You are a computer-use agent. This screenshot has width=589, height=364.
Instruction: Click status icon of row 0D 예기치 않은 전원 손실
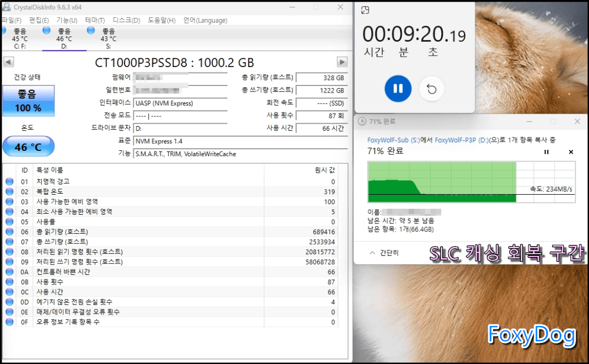[x=10, y=302]
